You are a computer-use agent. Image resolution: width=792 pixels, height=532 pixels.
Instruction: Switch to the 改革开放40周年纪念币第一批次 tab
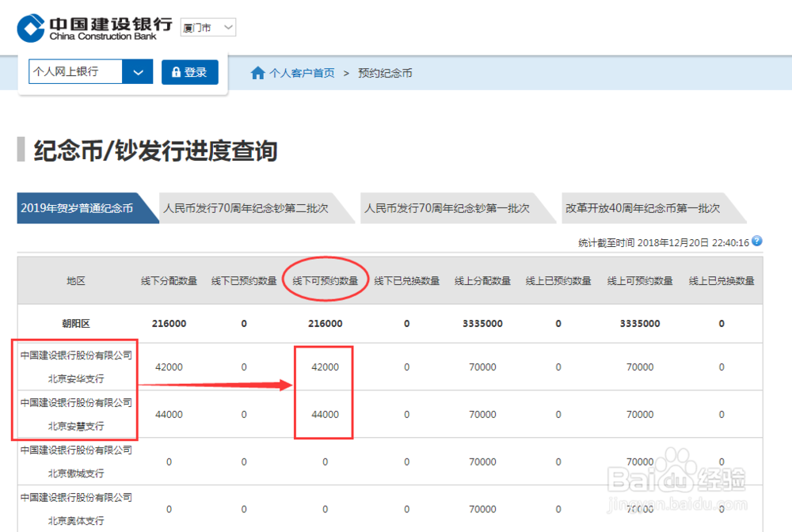(x=649, y=208)
